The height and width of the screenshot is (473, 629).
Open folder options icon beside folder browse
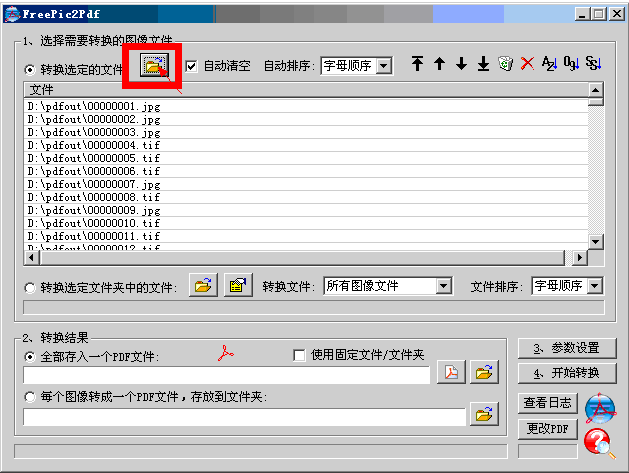(238, 285)
